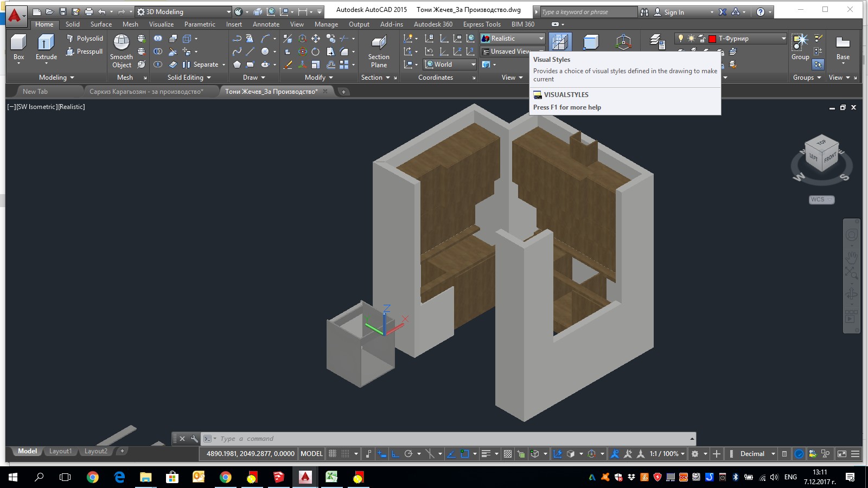Image resolution: width=868 pixels, height=488 pixels.
Task: Toggle ortho mode in status bar
Action: [395, 454]
